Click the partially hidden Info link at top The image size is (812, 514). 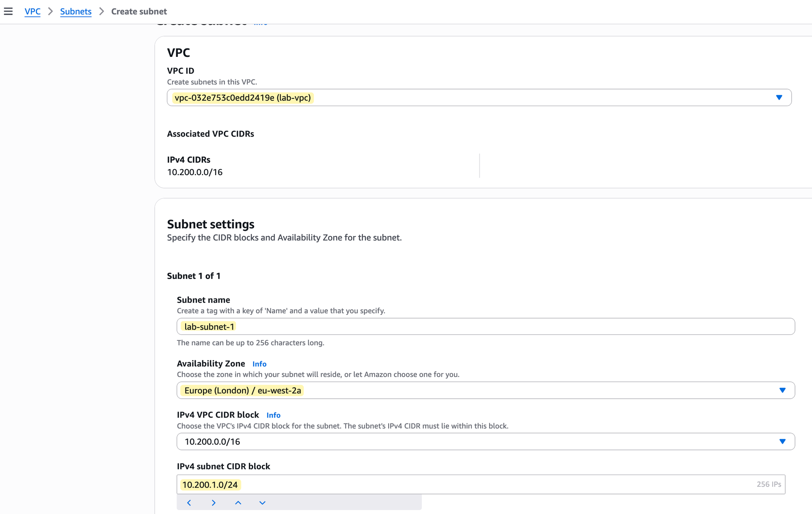pos(260,24)
